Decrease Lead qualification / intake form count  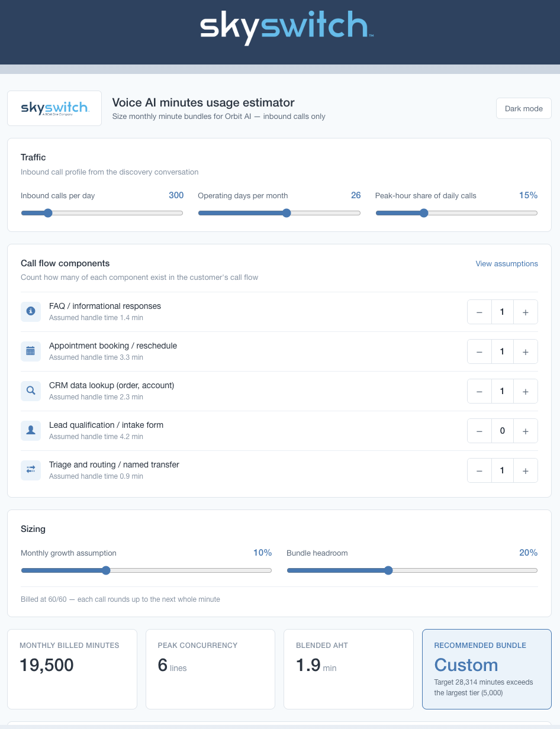tap(479, 431)
